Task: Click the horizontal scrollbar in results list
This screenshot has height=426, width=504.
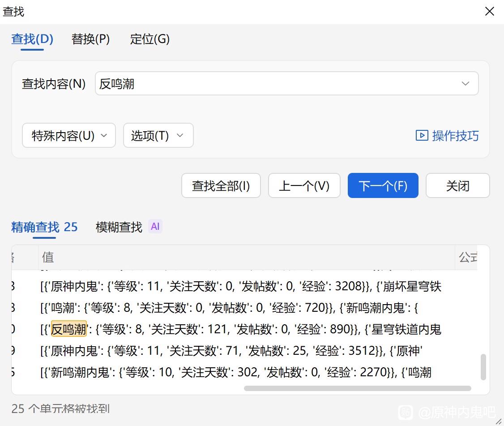Action: coord(357,388)
